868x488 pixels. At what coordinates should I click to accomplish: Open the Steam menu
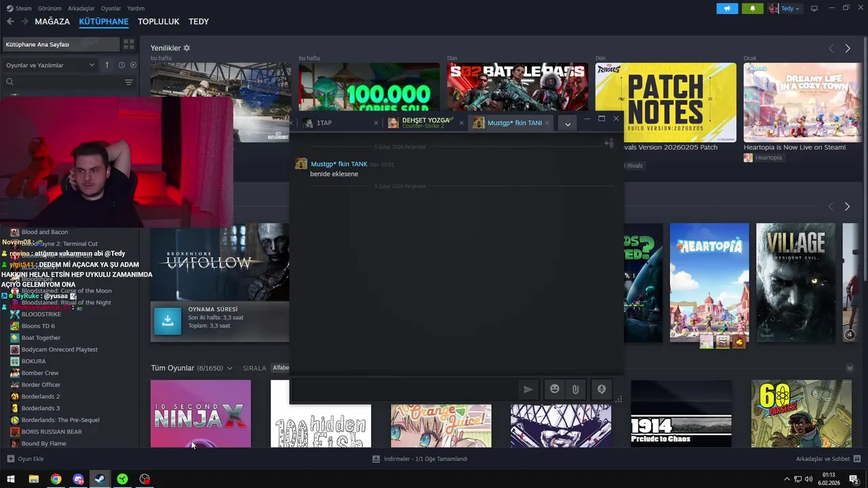[20, 9]
